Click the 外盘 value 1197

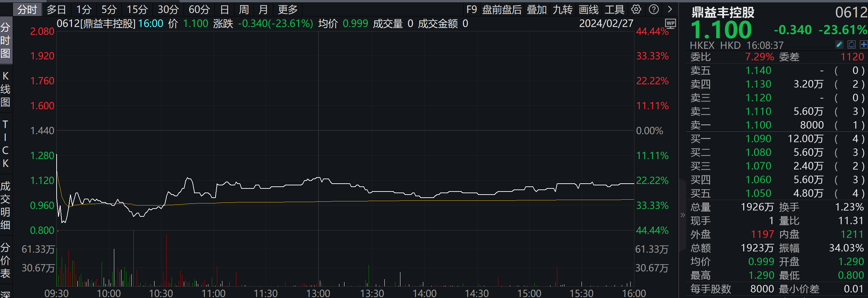(x=762, y=234)
